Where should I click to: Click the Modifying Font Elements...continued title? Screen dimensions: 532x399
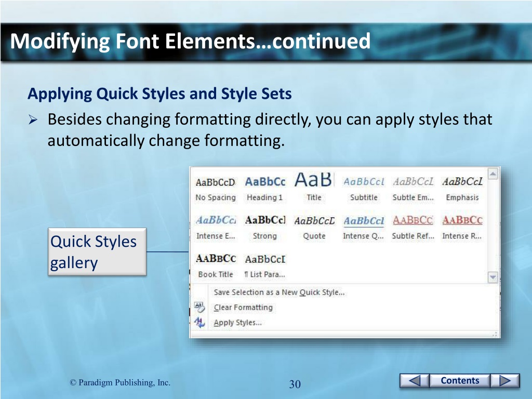coord(190,41)
